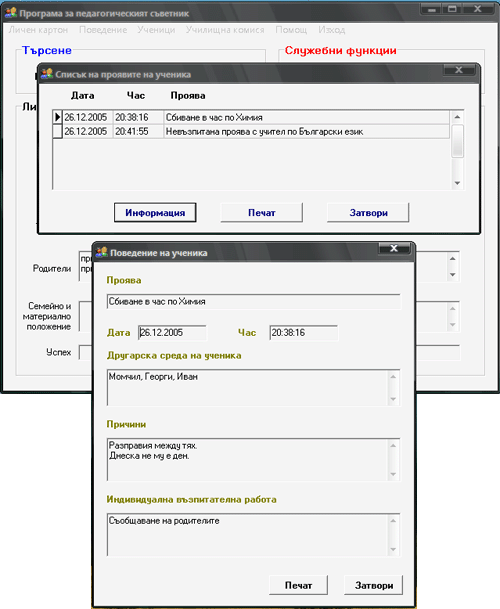500x609 pixels.
Task: Click the 'Дата' field showing 26.12.2005
Action: (x=172, y=333)
